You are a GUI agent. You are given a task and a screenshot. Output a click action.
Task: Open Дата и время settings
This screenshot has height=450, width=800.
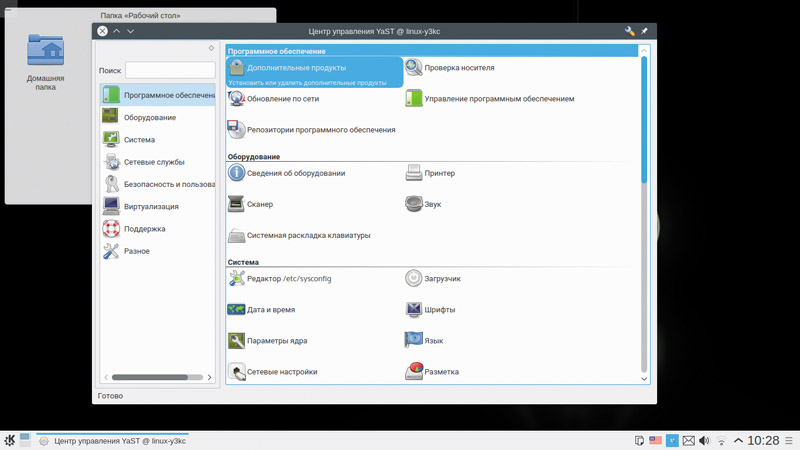(261, 310)
